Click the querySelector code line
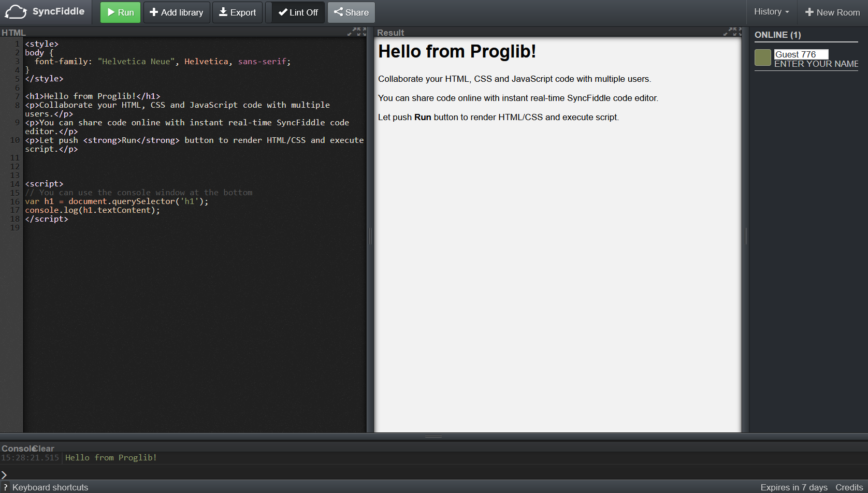The height and width of the screenshot is (493, 868). (x=117, y=201)
